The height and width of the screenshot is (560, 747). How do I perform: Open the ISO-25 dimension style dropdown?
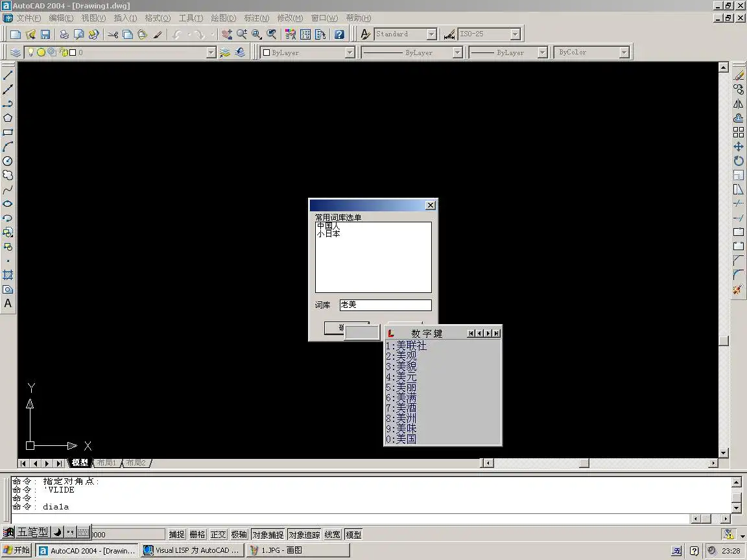tap(515, 34)
